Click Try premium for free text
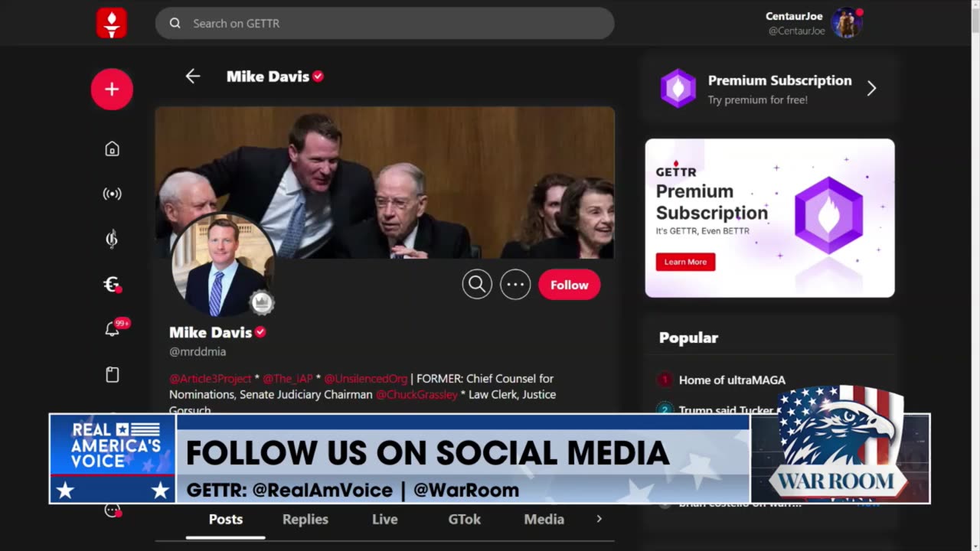 (x=758, y=100)
